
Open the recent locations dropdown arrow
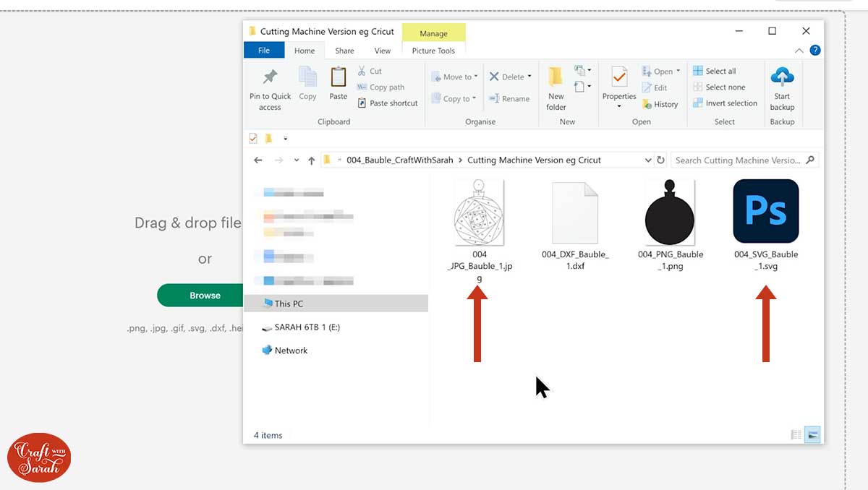(x=296, y=160)
